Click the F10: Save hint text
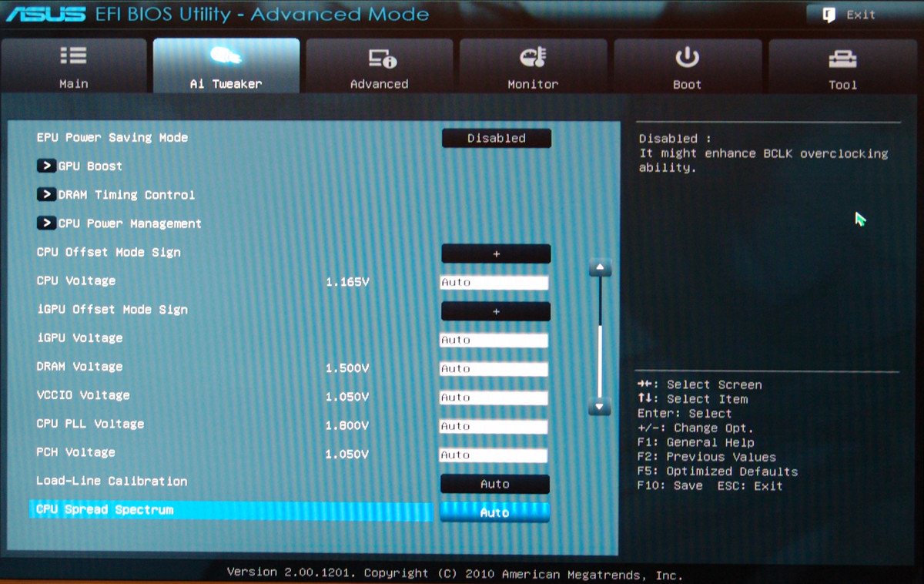Image resolution: width=924 pixels, height=584 pixels. coord(670,486)
